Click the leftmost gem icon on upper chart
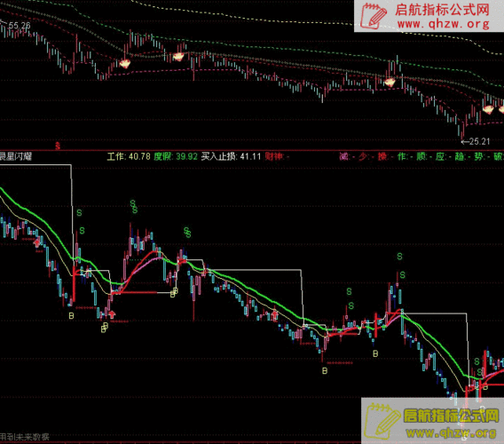This screenshot has height=444, width=504. click(x=125, y=63)
